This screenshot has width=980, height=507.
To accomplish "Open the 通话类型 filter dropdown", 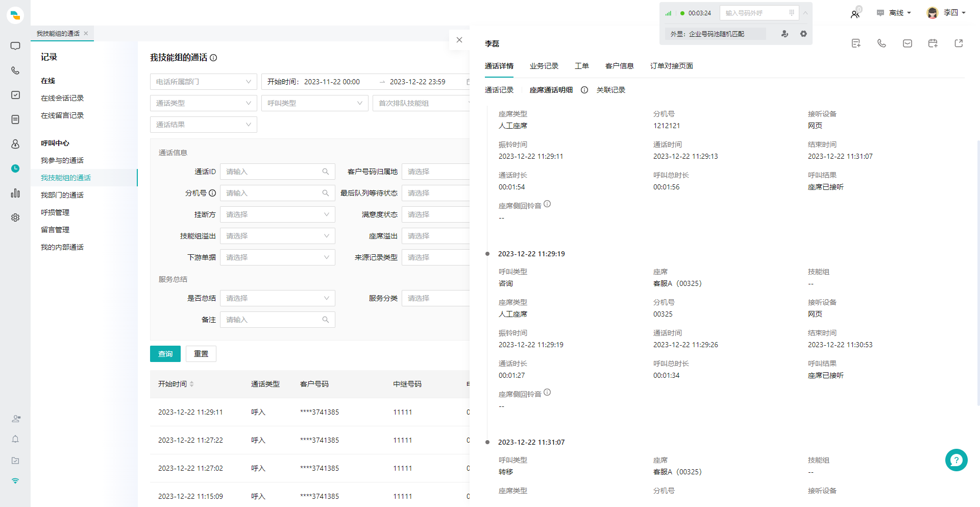I will (x=204, y=103).
